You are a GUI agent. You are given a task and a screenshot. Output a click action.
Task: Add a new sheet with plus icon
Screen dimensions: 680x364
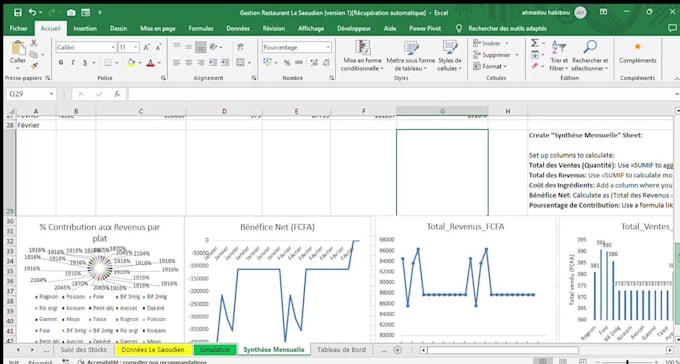(x=397, y=350)
